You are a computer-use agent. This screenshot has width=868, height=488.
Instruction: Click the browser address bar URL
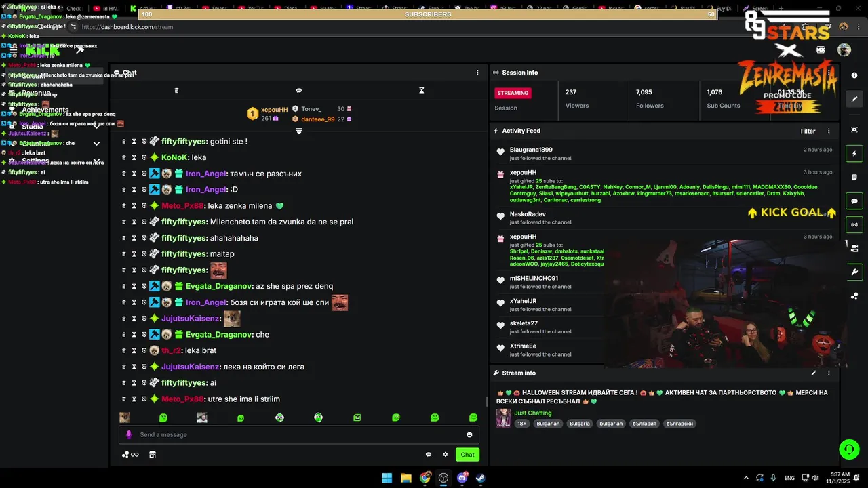tap(127, 27)
